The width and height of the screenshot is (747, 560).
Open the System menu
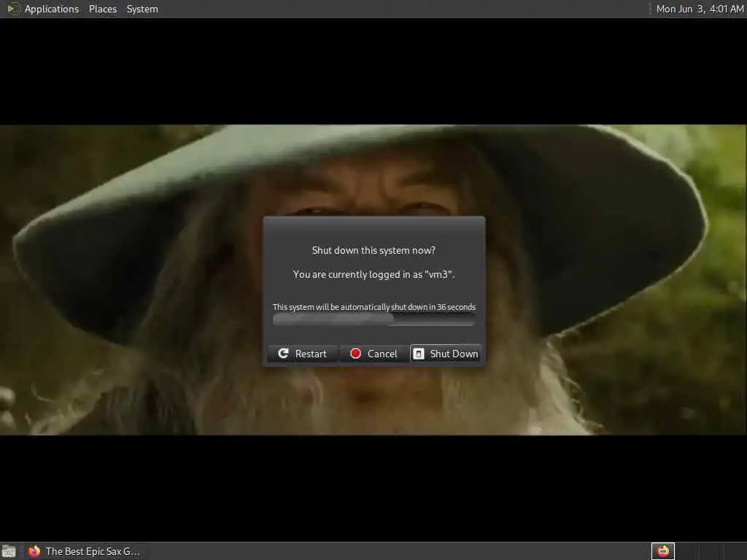142,9
